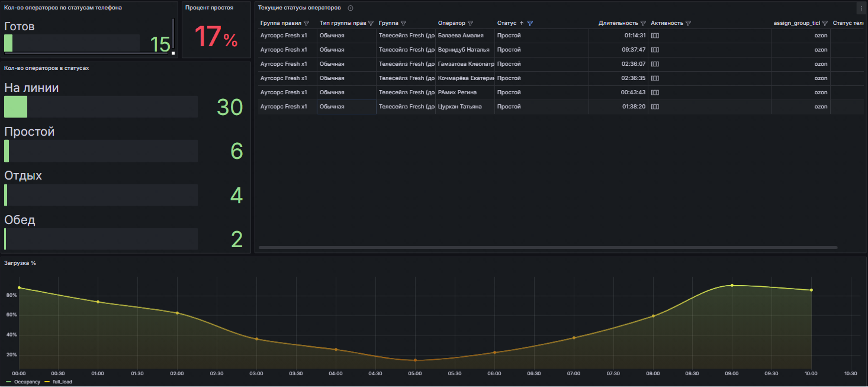
Task: Open Текущие статусы операторов panel title
Action: pos(299,8)
